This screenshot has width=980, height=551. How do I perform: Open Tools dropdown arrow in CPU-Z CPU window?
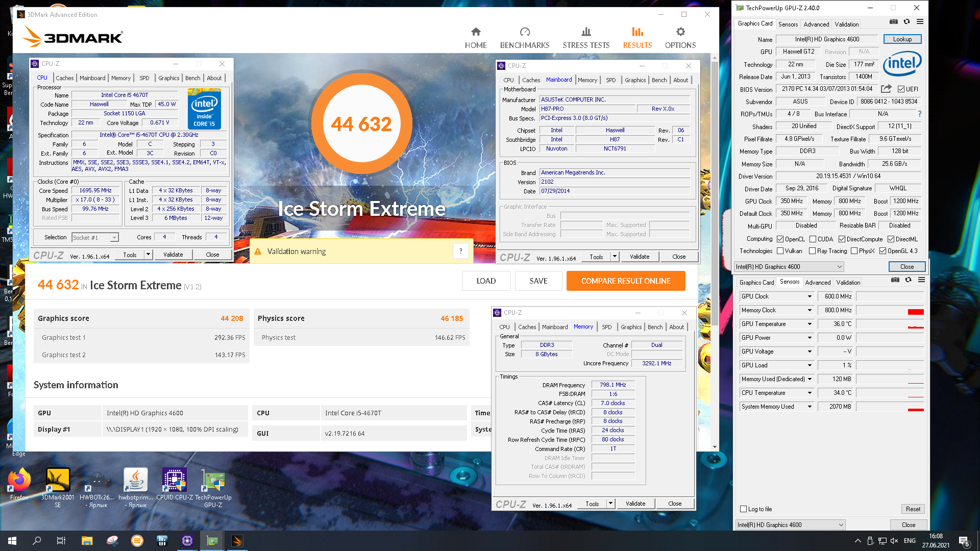(148, 254)
